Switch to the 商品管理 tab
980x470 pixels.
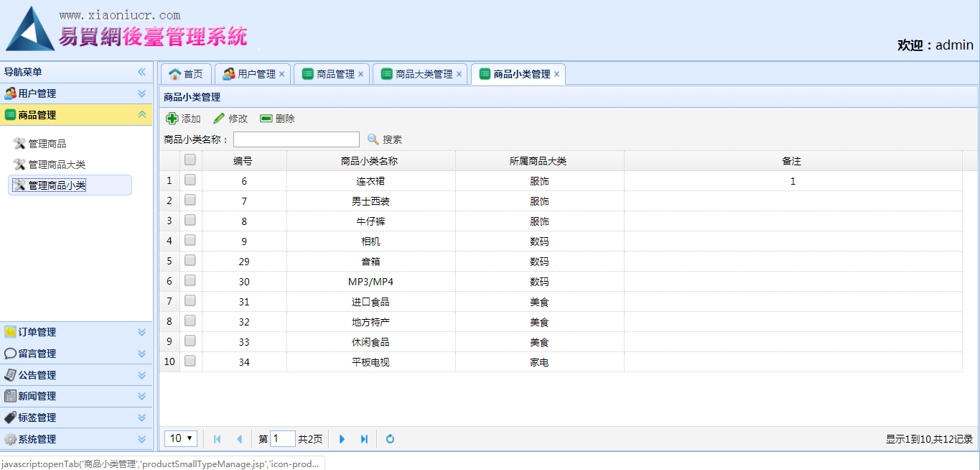(332, 74)
